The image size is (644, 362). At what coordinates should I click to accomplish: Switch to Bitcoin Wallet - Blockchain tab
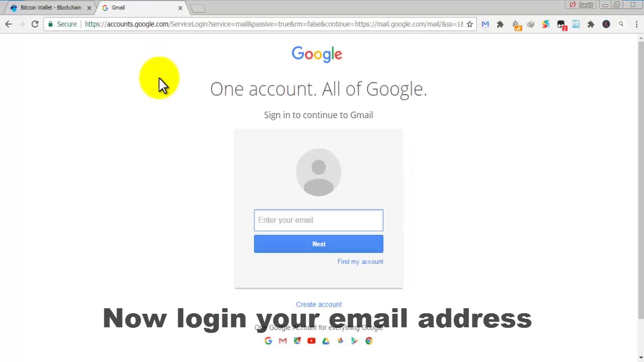click(50, 8)
